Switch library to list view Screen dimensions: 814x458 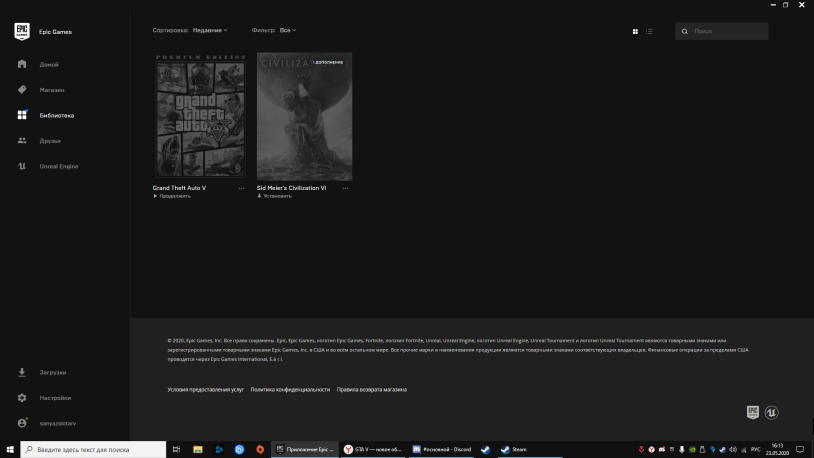pyautogui.click(x=649, y=31)
